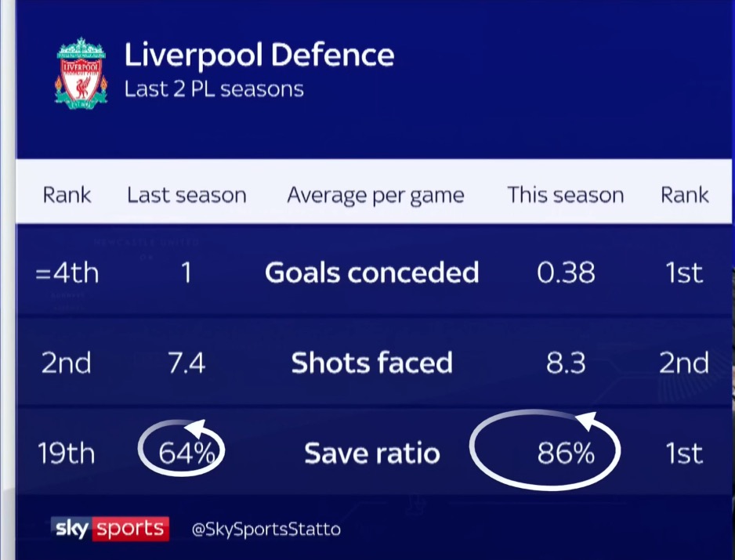Click the 8.3 shots faced value
Image resolution: width=735 pixels, height=560 pixels.
tap(566, 363)
